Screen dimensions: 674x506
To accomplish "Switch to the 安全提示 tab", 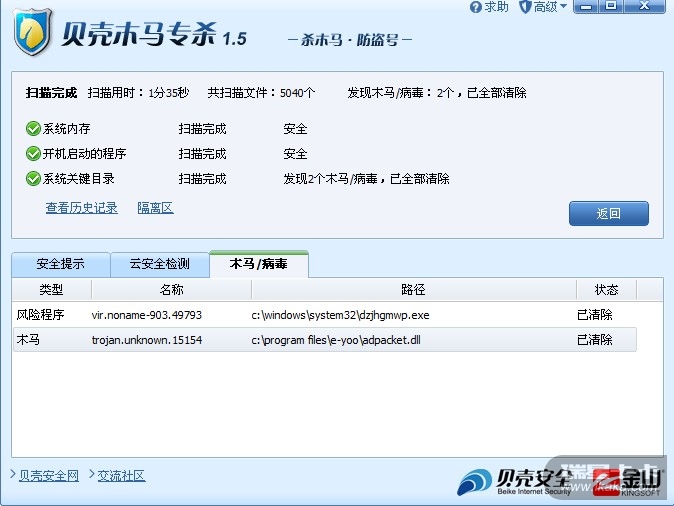I will tap(61, 264).
